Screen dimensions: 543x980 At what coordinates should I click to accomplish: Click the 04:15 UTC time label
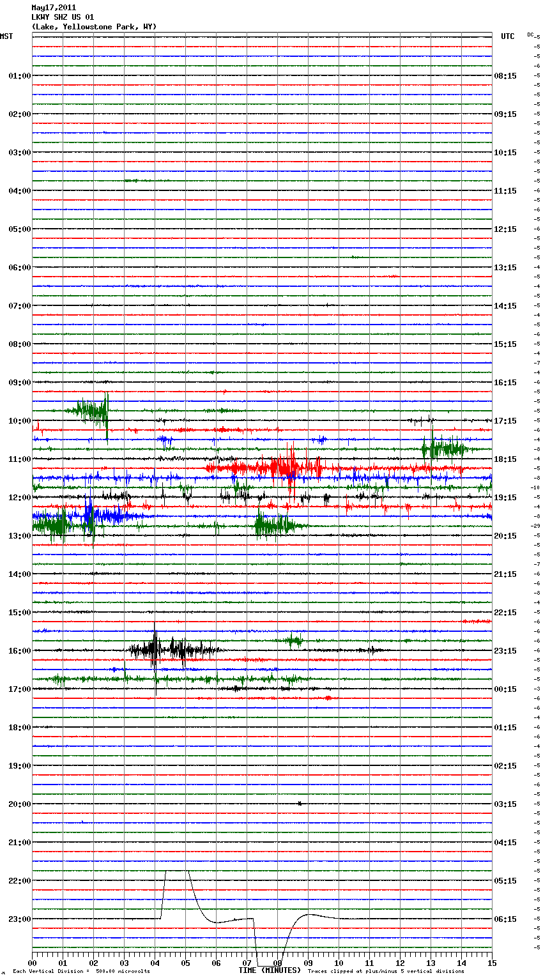click(x=505, y=843)
